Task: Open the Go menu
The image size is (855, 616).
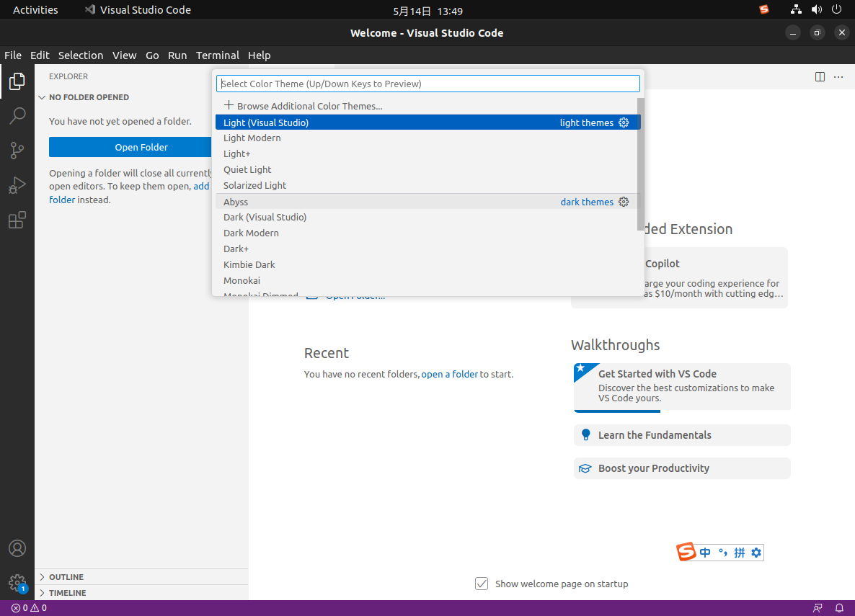Action: point(152,55)
